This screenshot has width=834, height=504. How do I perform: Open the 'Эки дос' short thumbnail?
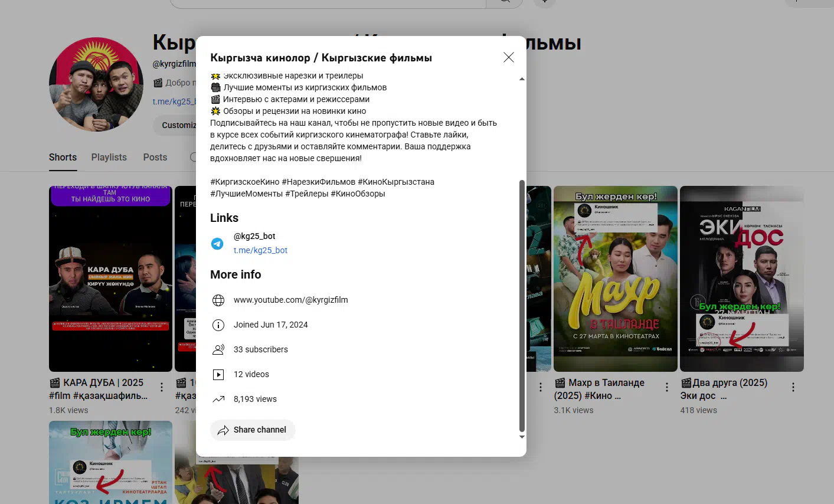click(742, 279)
